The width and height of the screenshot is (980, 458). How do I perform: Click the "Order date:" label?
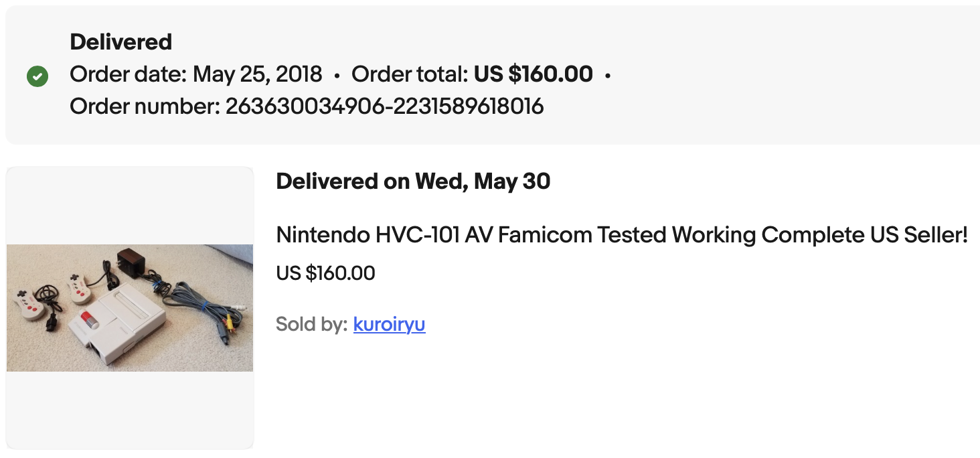pos(129,74)
